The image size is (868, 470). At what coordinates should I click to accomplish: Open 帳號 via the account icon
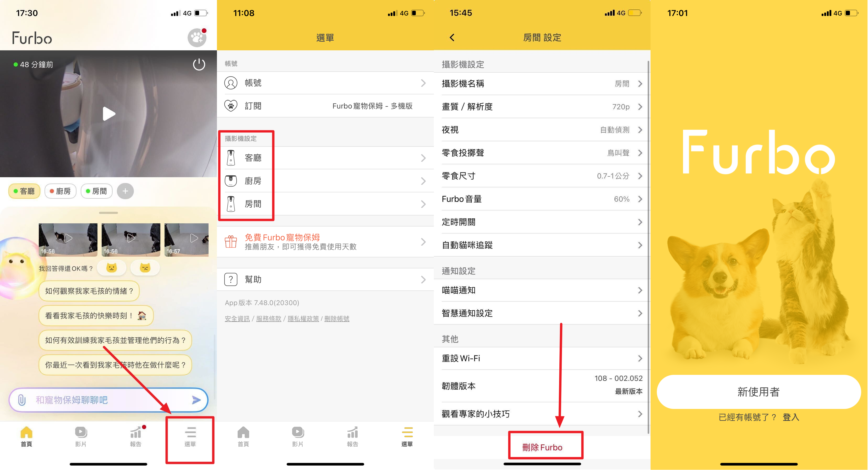[231, 83]
